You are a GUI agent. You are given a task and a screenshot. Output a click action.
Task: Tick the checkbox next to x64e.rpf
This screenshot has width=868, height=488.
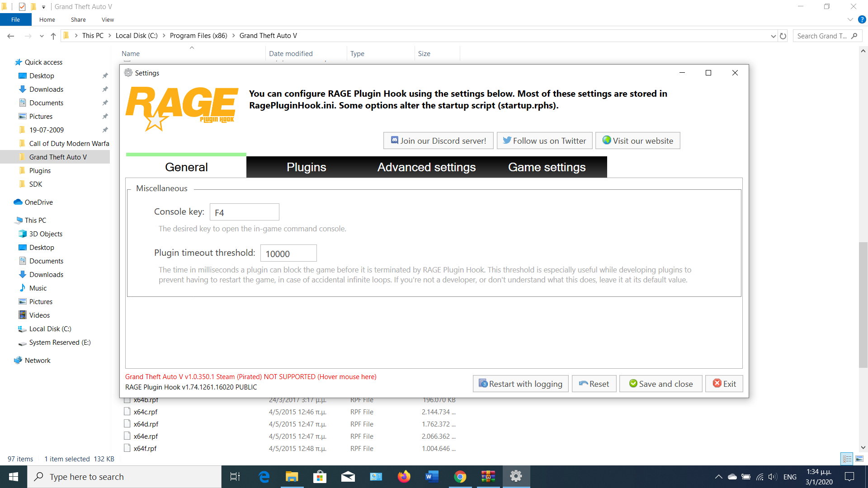point(127,436)
